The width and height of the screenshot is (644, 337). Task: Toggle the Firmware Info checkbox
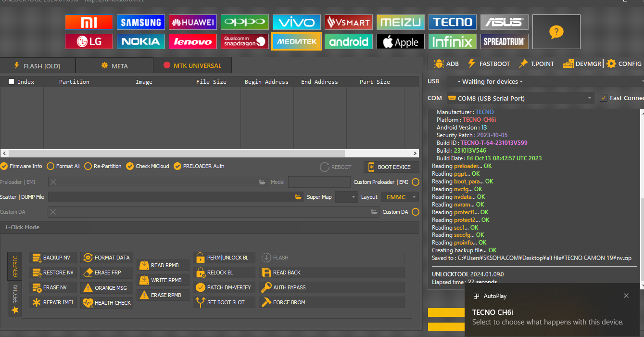click(4, 166)
